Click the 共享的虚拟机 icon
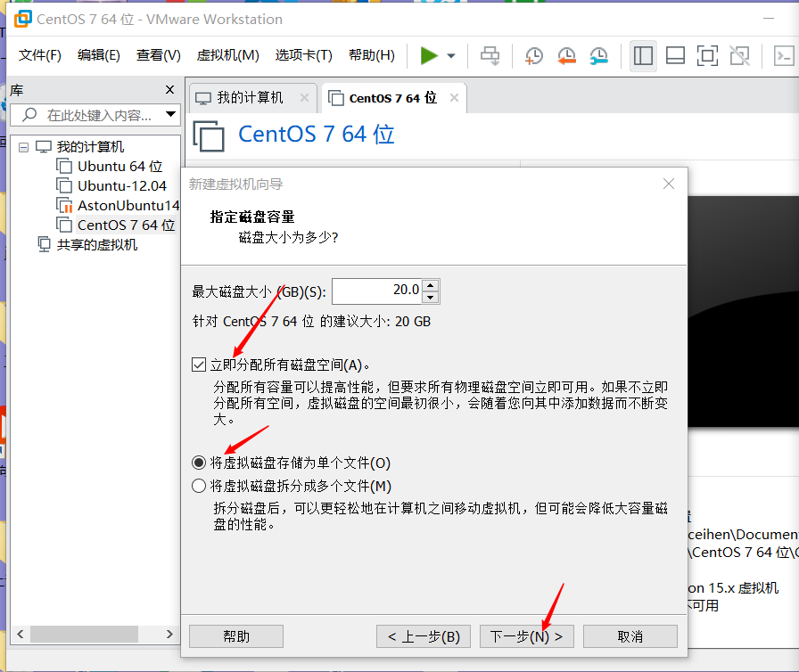This screenshot has width=799, height=672. click(44, 244)
